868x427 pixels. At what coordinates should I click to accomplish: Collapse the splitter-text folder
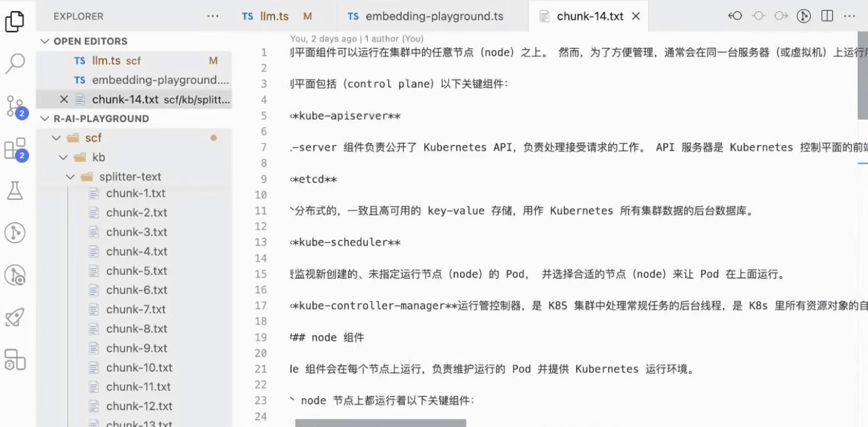coord(71,177)
